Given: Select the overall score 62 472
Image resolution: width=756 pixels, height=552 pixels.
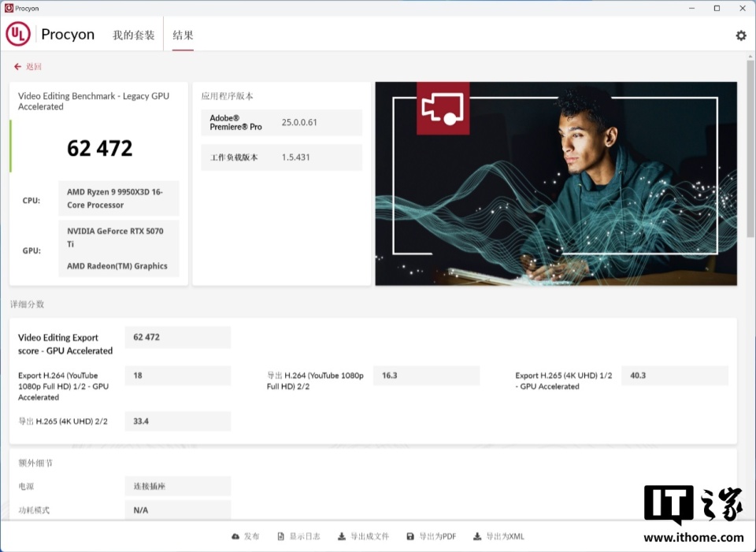Looking at the screenshot, I should point(99,147).
